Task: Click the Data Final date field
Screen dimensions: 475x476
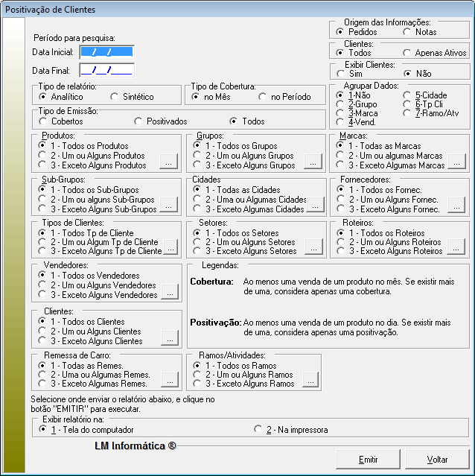Action: click(106, 71)
